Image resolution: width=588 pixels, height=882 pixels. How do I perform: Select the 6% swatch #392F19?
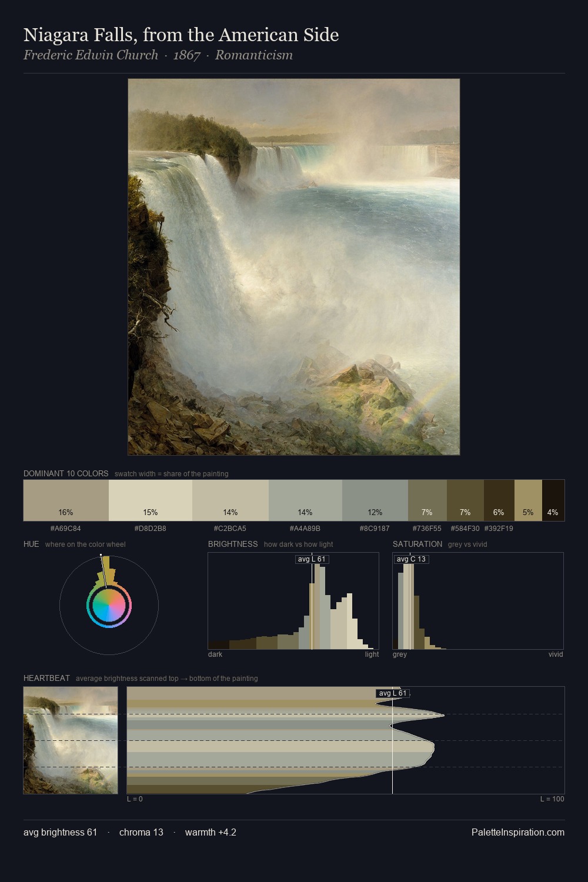pos(499,500)
